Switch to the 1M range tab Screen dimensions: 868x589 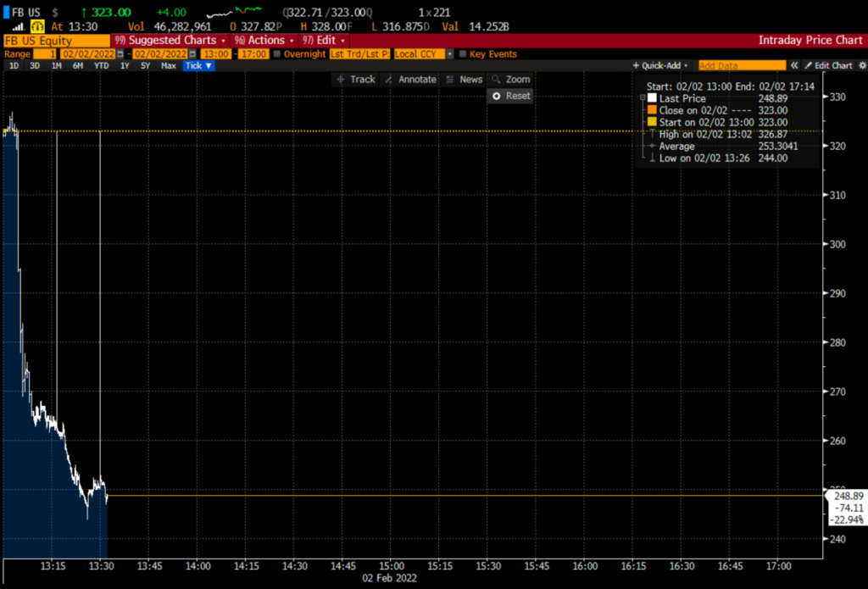[56, 66]
